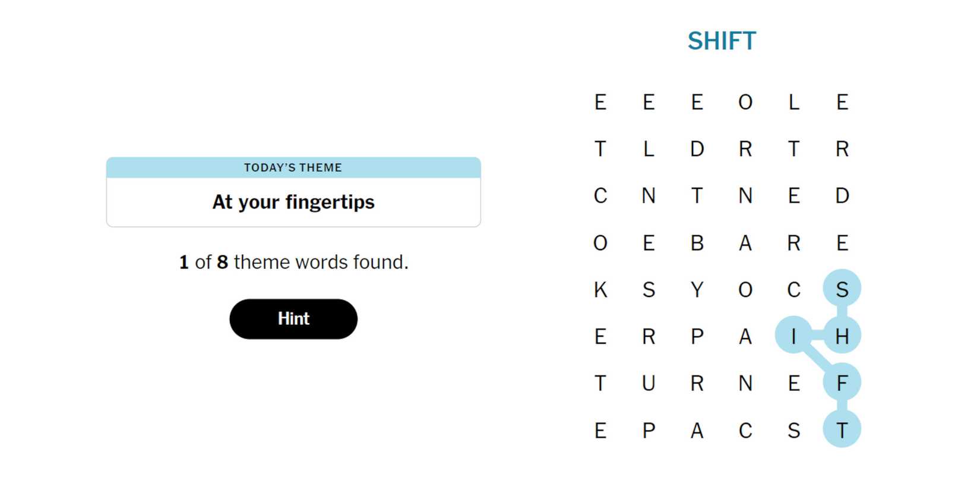Select the letter B in the grid

[697, 243]
